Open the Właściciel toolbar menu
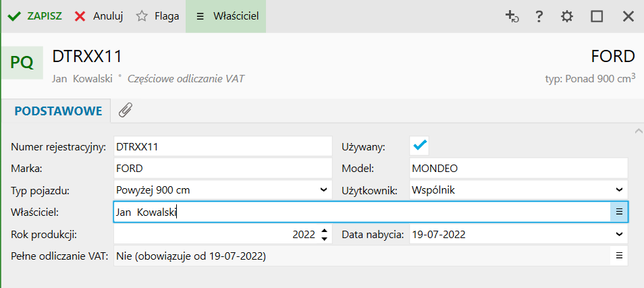The image size is (644, 288). click(226, 16)
